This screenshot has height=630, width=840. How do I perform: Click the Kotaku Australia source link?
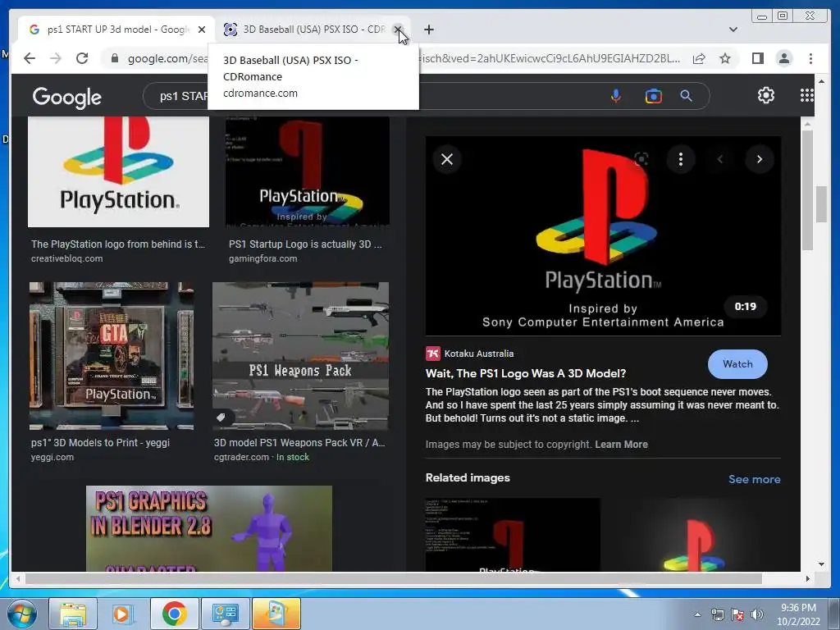click(x=470, y=354)
